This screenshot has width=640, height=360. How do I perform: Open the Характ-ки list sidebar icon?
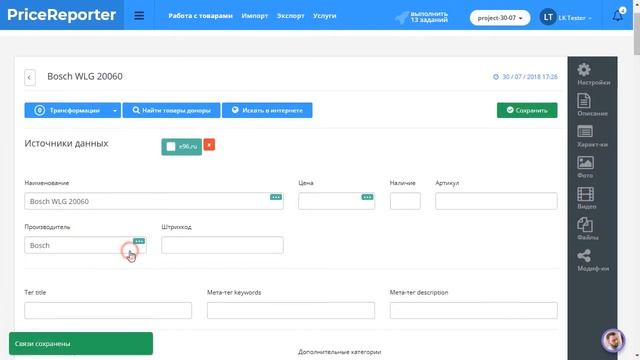(x=585, y=131)
